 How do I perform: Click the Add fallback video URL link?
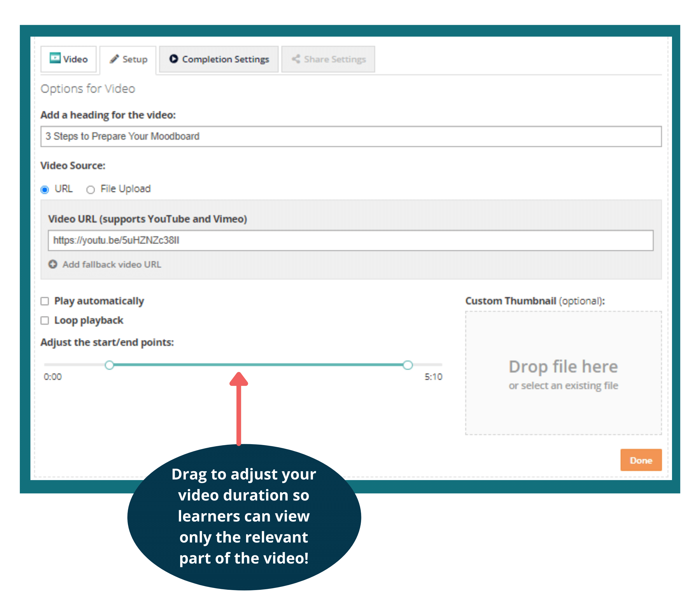coord(112,265)
